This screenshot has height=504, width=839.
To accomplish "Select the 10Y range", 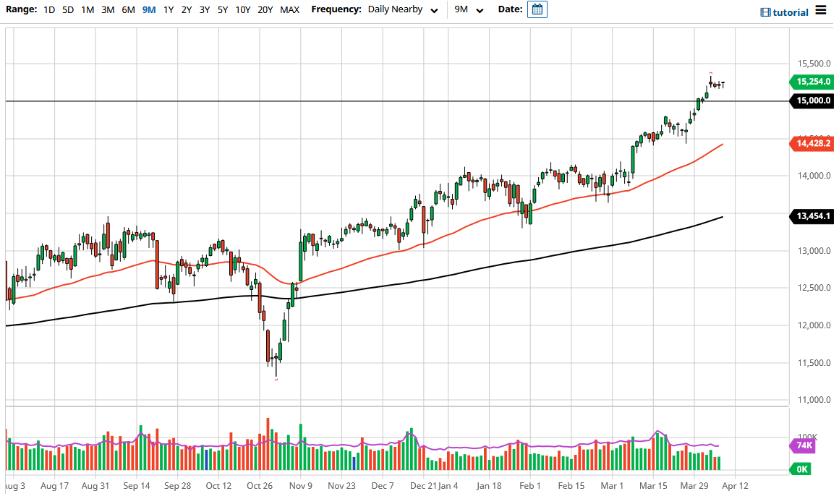I will [243, 10].
